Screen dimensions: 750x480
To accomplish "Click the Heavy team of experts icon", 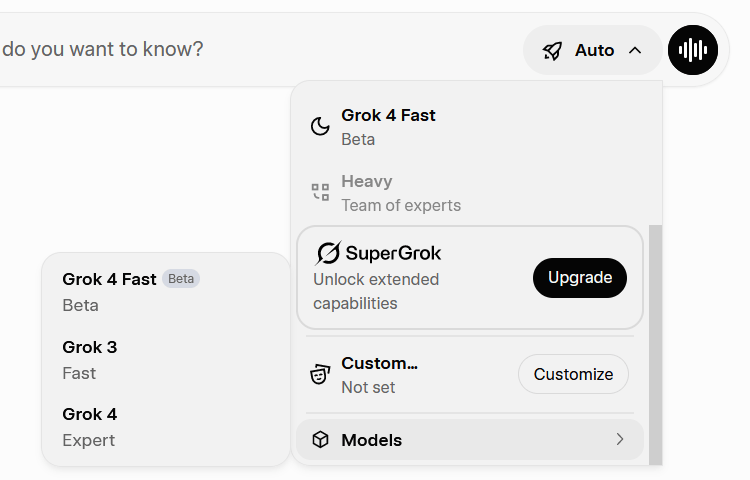I will (320, 192).
